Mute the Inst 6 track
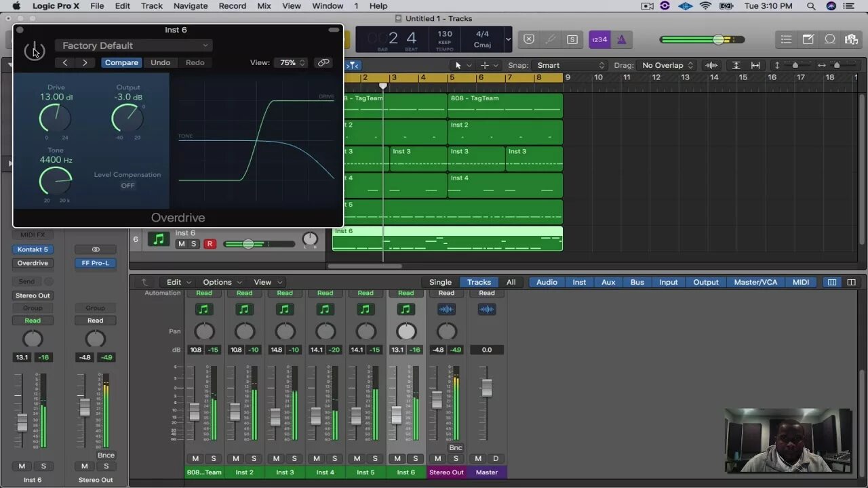Viewport: 868px width, 488px height. [x=181, y=244]
